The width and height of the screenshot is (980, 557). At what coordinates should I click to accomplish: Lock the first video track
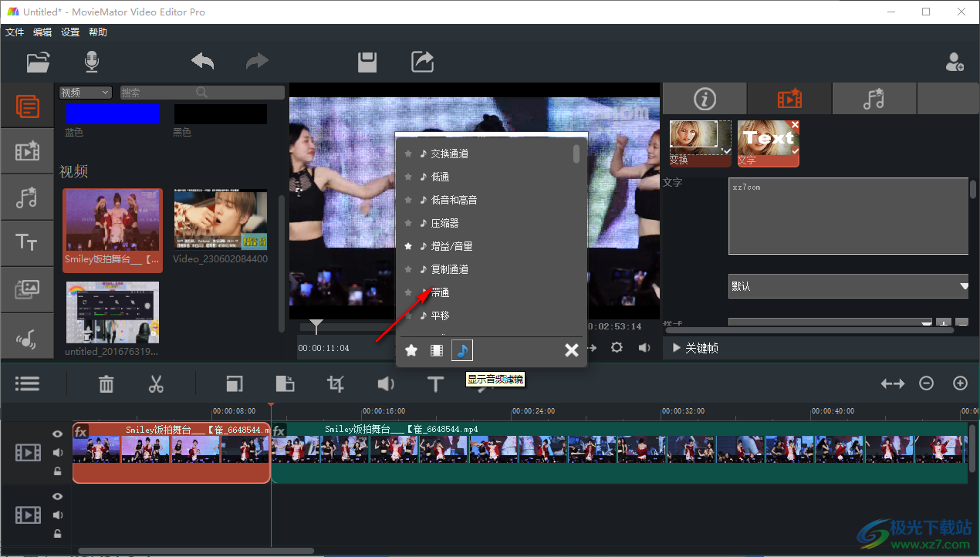(57, 471)
